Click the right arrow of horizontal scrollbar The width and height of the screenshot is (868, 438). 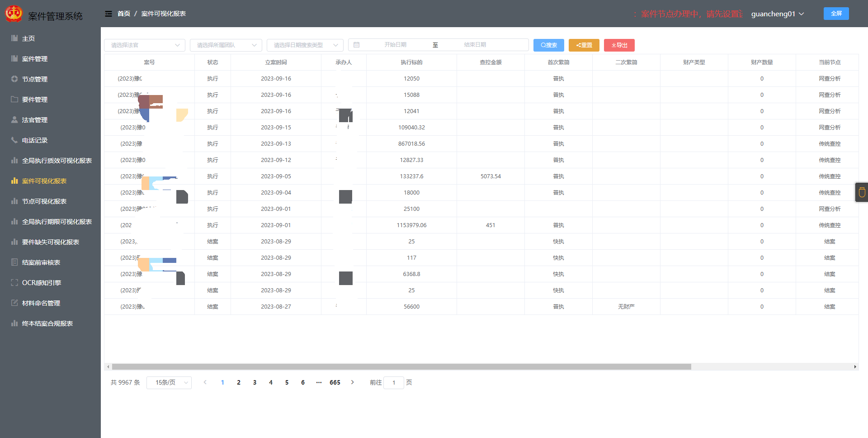855,367
